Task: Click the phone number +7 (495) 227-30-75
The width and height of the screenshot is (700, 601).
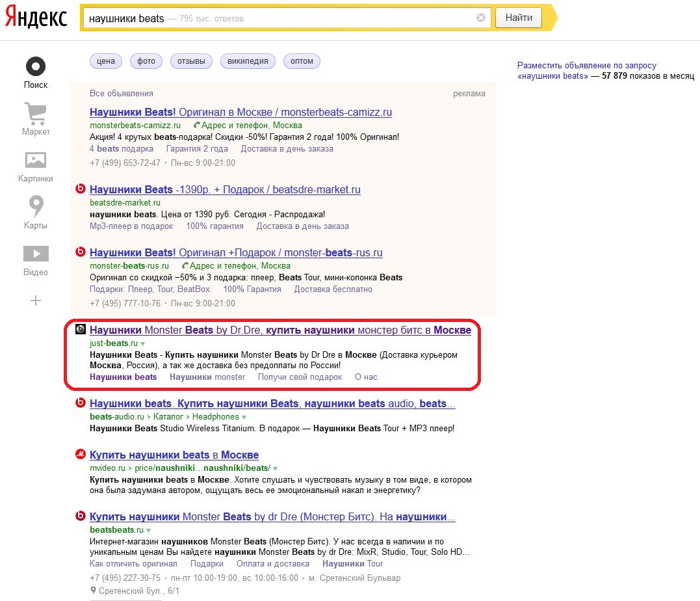Action: pyautogui.click(x=125, y=578)
